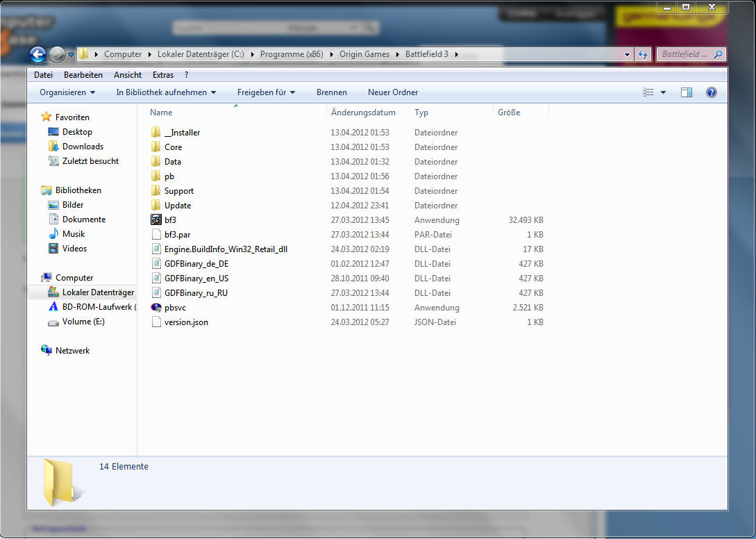Go back with the blue Back arrow

[x=38, y=55]
